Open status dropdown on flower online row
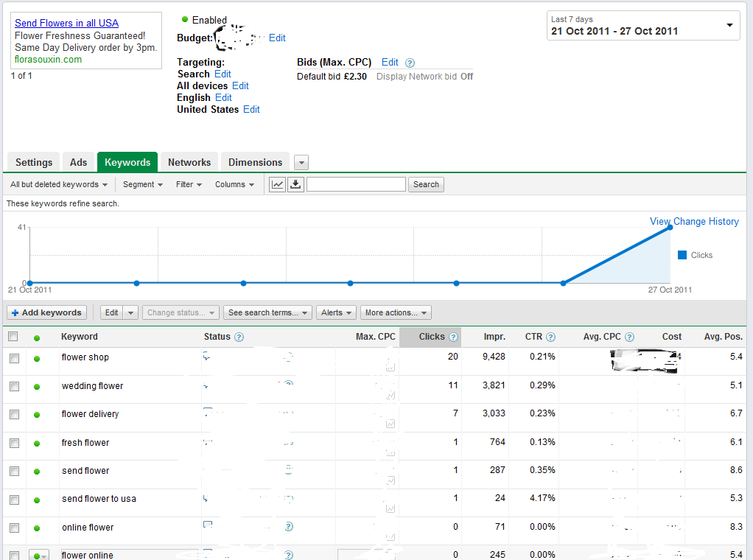Viewport: 753px width, 560px height. [38, 556]
